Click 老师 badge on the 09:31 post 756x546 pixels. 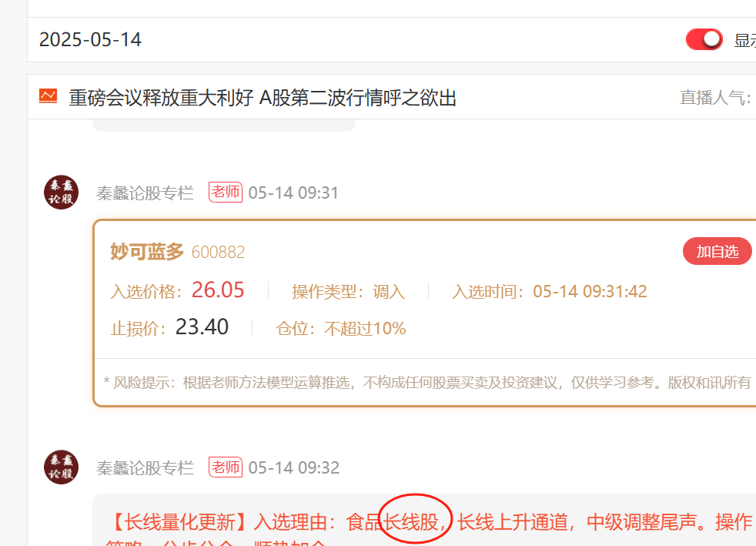click(x=226, y=192)
